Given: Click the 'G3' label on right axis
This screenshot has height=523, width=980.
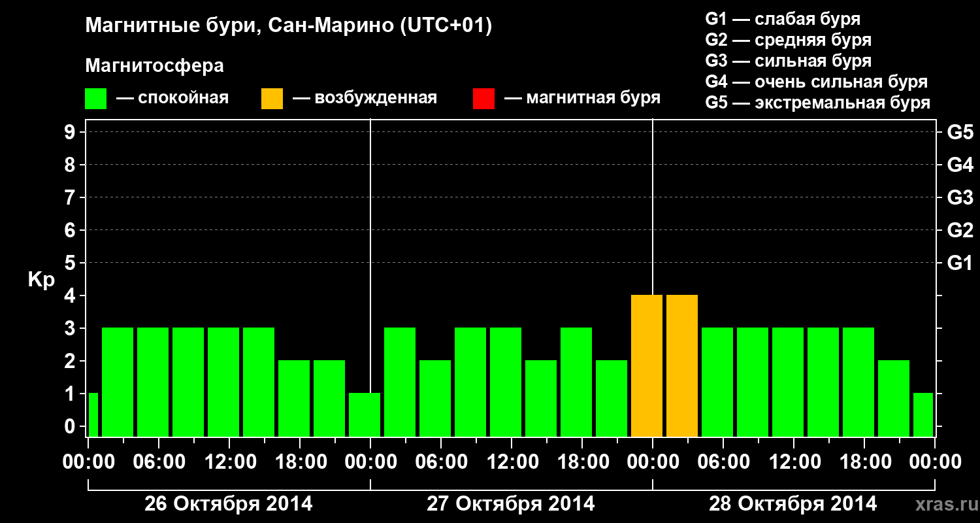Looking at the screenshot, I should [960, 197].
